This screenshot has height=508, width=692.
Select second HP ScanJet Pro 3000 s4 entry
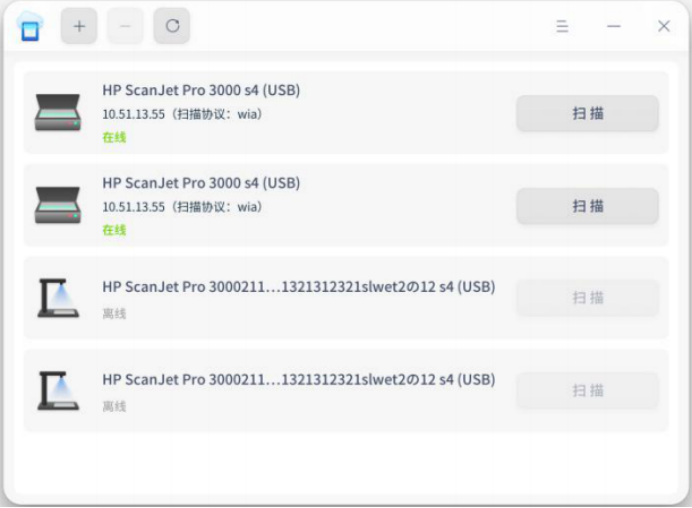(x=346, y=206)
